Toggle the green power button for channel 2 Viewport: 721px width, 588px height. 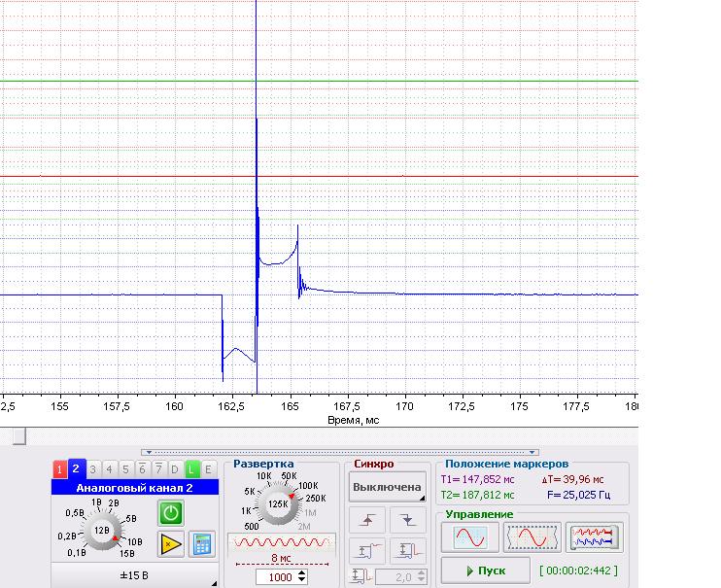[171, 513]
